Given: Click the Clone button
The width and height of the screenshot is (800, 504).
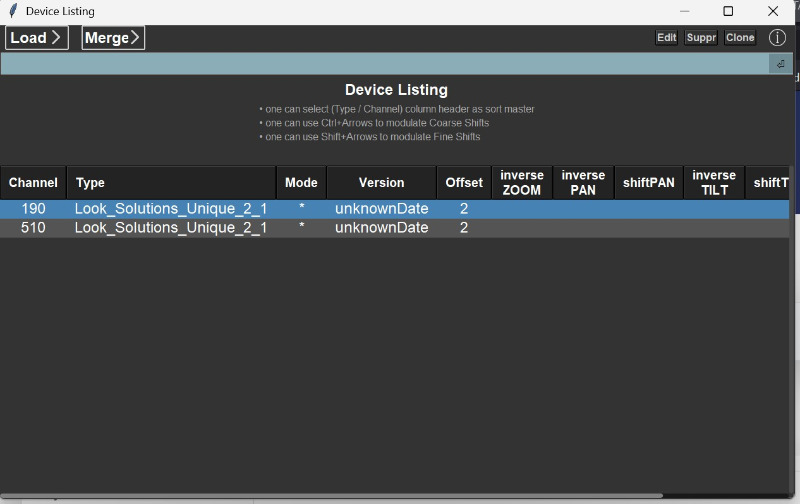Looking at the screenshot, I should pos(740,38).
